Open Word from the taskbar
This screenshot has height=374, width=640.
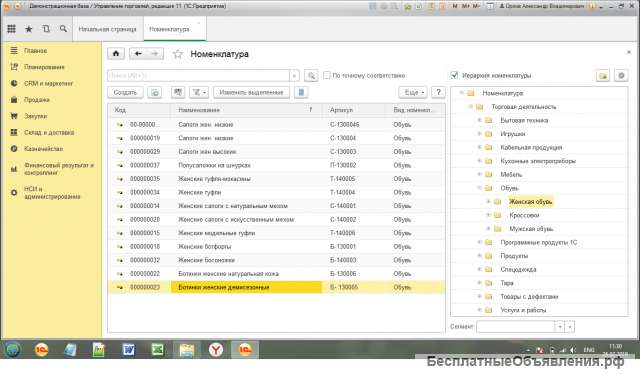[x=128, y=350]
